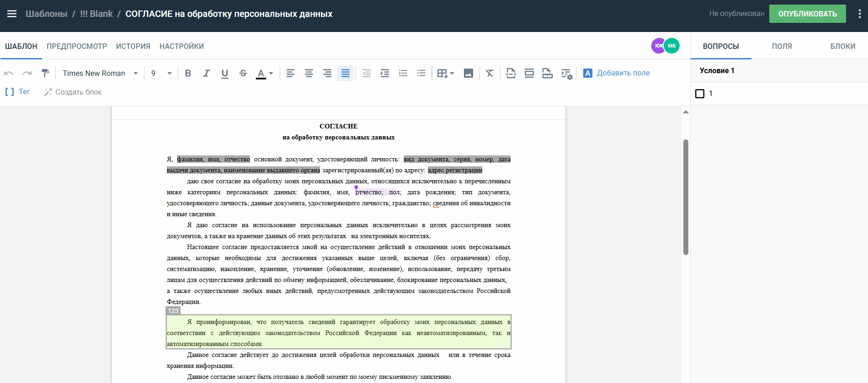Open the text color picker arrow
Screen dimensions: 868x383
(271, 73)
